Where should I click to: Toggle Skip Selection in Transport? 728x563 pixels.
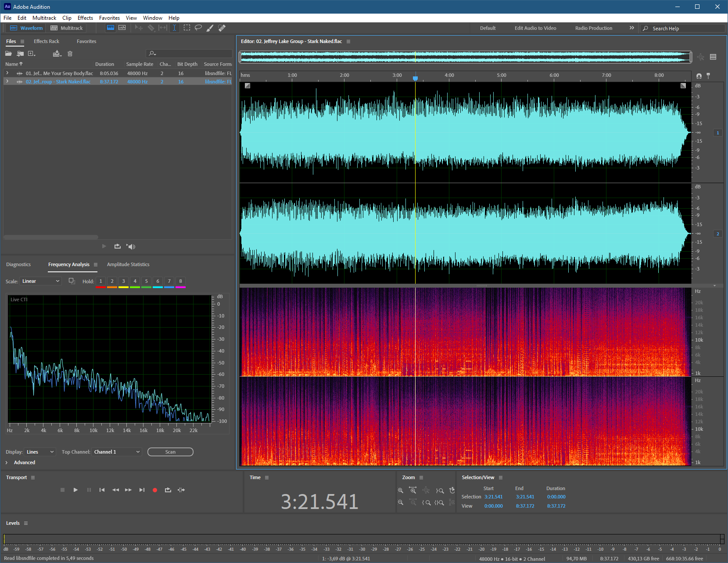click(x=181, y=490)
